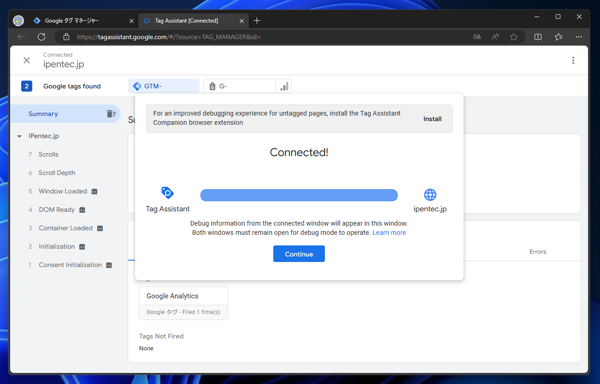Click Install for Tag Assistant Companion extension
The width and height of the screenshot is (600, 384).
click(432, 119)
